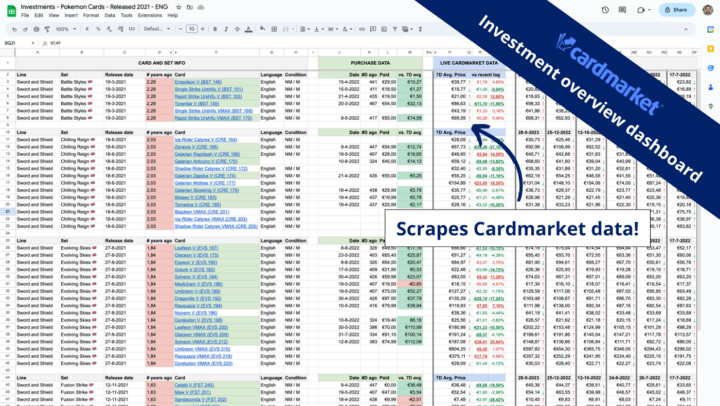Open the Google Sheets home icon

click(11, 10)
